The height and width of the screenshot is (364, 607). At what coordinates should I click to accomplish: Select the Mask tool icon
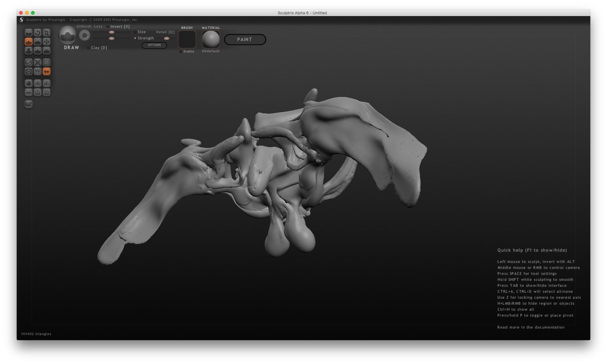point(28,71)
